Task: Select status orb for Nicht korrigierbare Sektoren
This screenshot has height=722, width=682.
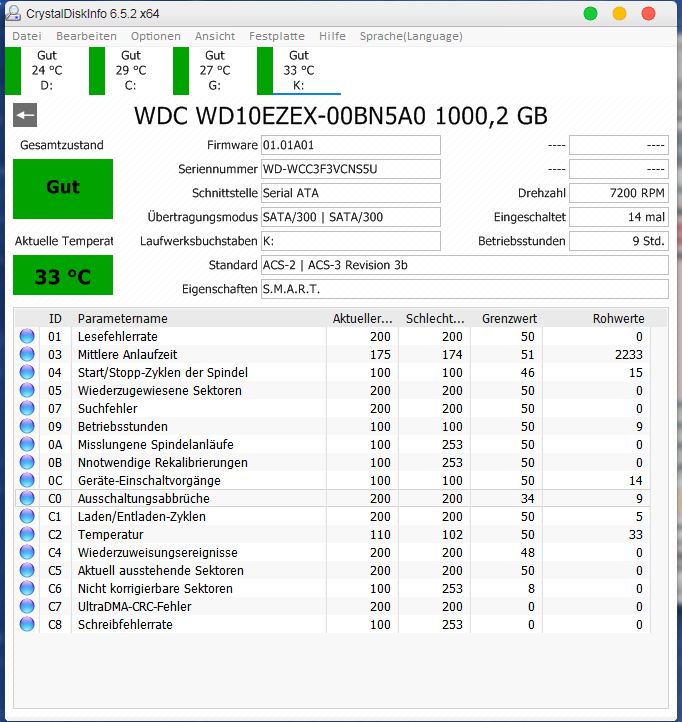Action: pos(27,588)
